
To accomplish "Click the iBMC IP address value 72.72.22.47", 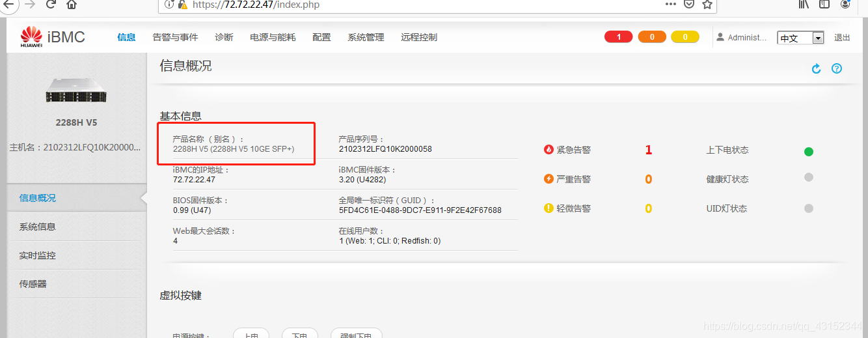I will [x=194, y=180].
